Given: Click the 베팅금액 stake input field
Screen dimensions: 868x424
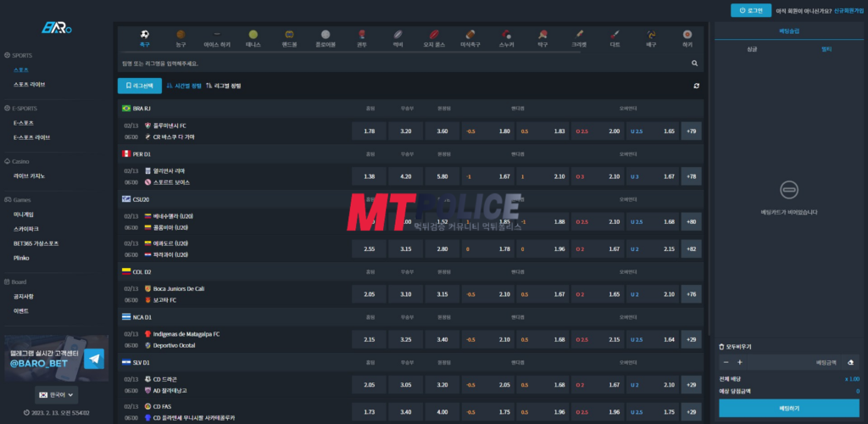Looking at the screenshot, I should pyautogui.click(x=793, y=363).
